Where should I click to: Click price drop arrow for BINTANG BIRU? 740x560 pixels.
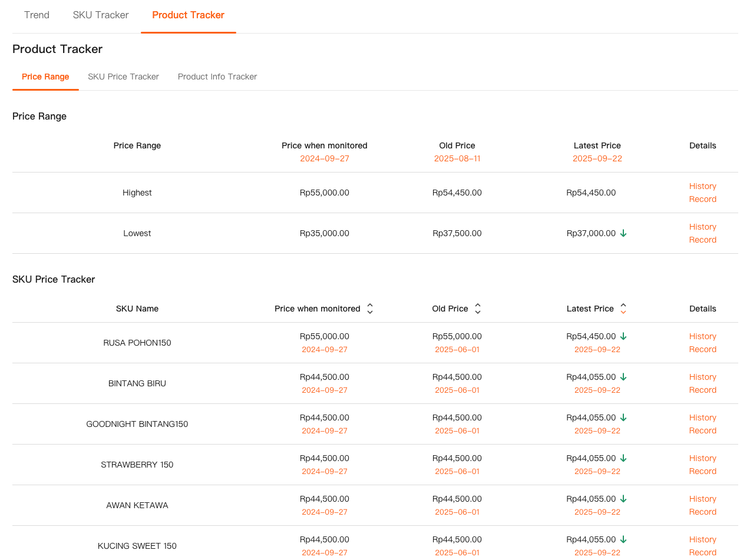[623, 377]
